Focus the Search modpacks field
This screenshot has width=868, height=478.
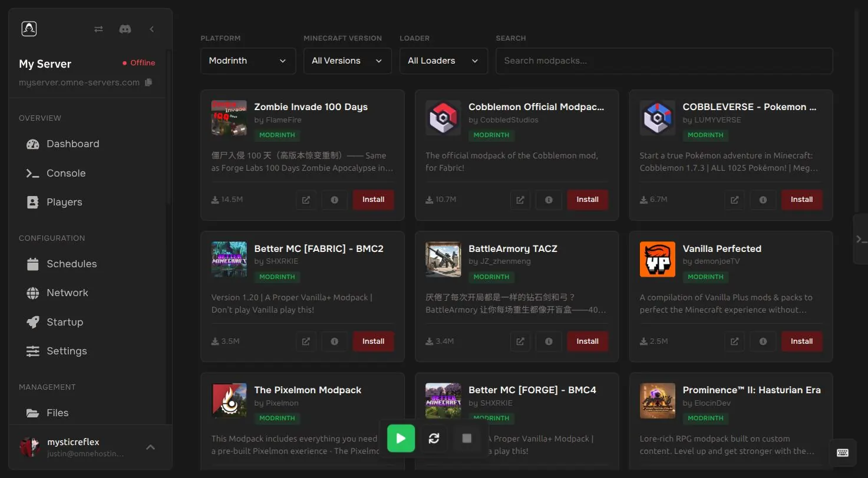pos(664,61)
